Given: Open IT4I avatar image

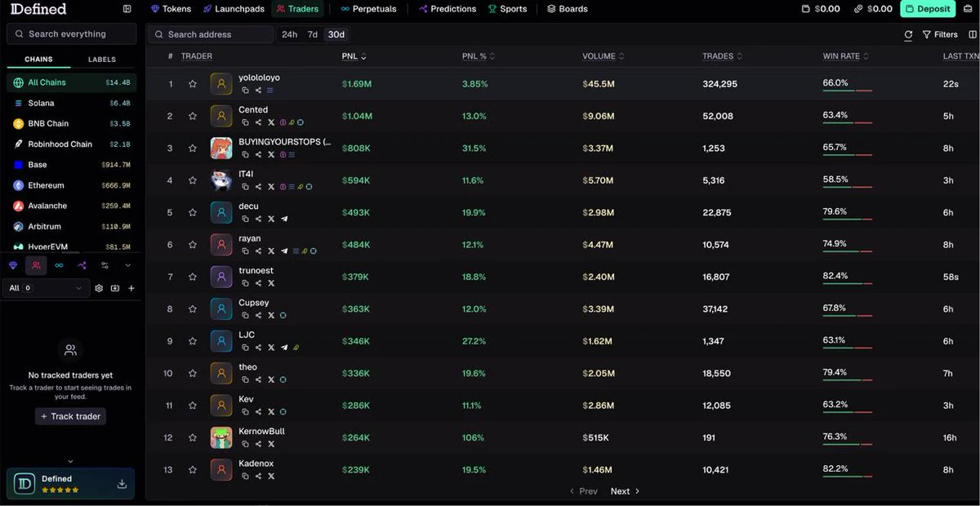Looking at the screenshot, I should pos(221,180).
